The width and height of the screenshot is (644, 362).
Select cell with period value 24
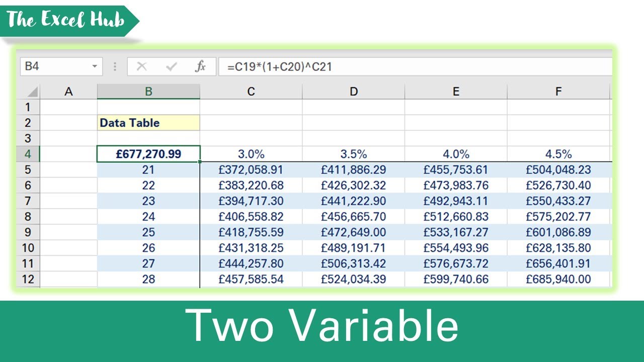148,217
